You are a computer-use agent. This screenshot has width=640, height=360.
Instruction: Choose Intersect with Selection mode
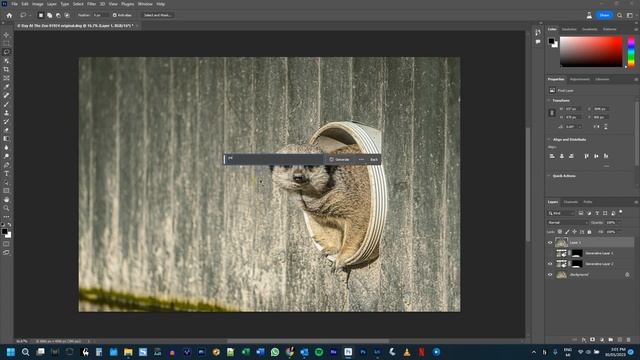pos(67,15)
